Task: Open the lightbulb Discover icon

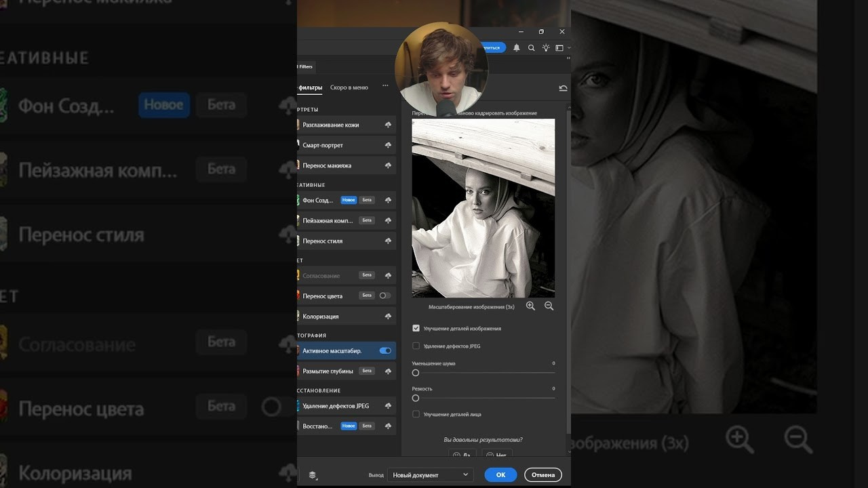Action: (x=546, y=48)
